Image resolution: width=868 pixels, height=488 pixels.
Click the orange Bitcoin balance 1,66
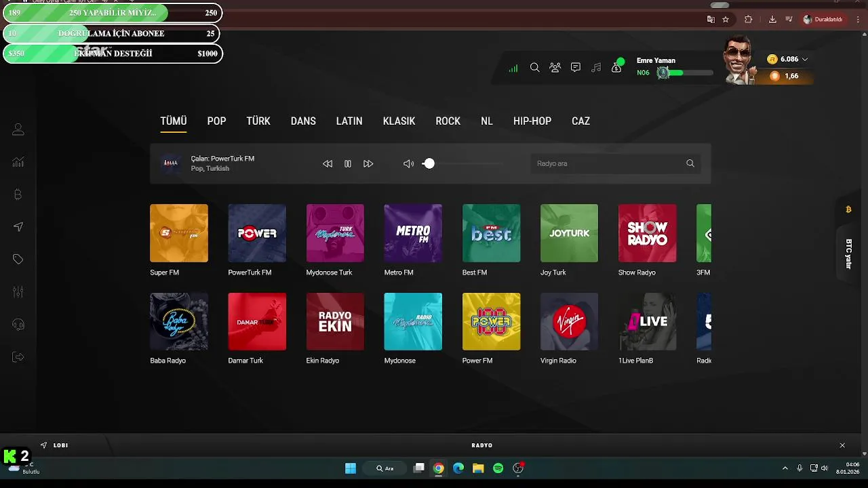(x=784, y=76)
